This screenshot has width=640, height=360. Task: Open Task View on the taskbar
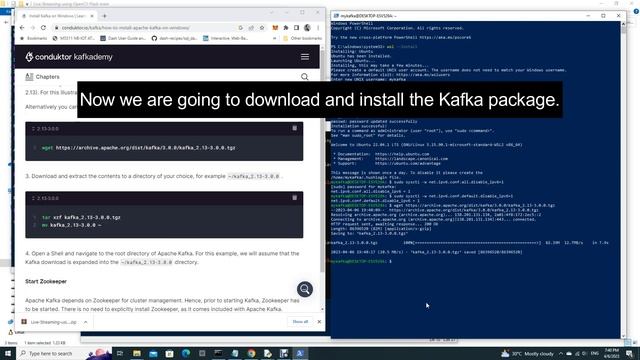(120, 353)
